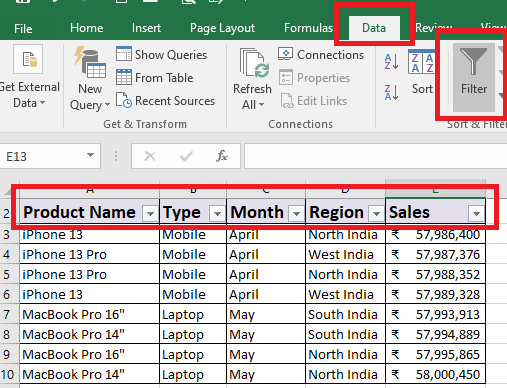Open Recent Sources
This screenshot has width=507, height=388.
165,101
